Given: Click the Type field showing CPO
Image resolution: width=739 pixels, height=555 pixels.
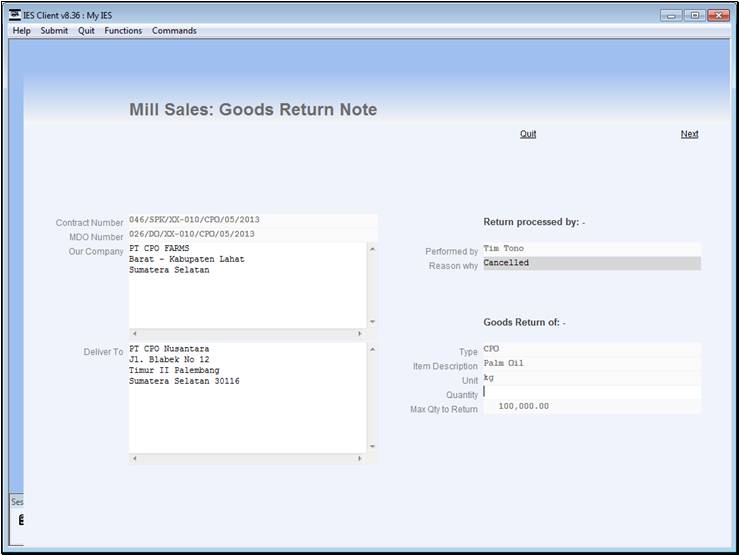Looking at the screenshot, I should pos(591,349).
